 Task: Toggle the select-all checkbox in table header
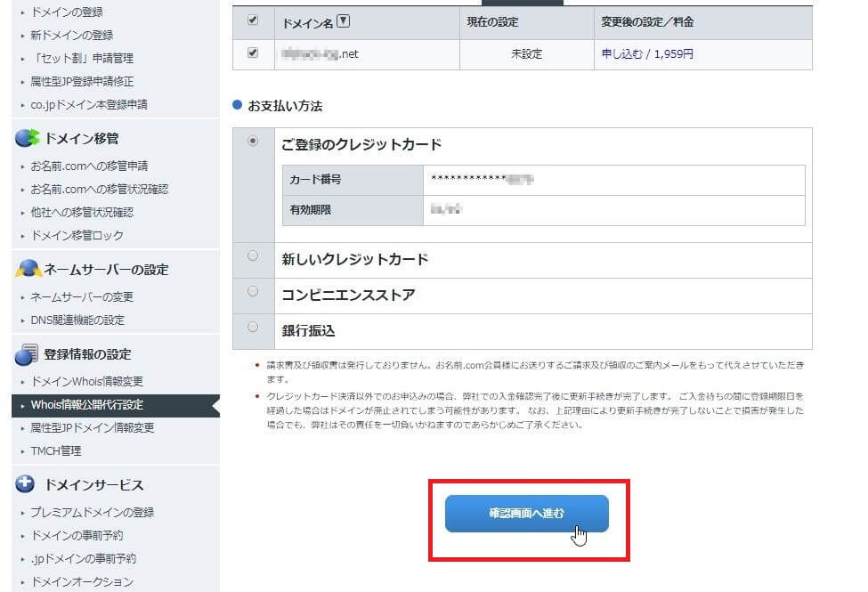pos(253,20)
